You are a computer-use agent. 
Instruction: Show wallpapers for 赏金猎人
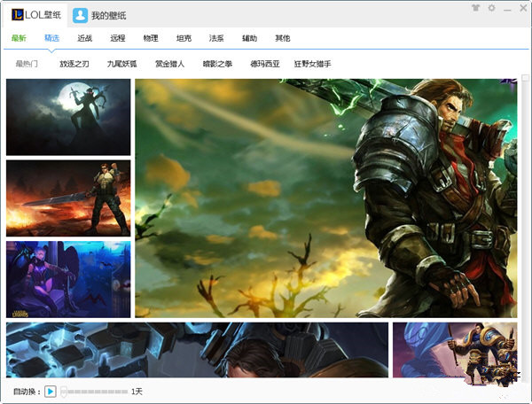169,64
